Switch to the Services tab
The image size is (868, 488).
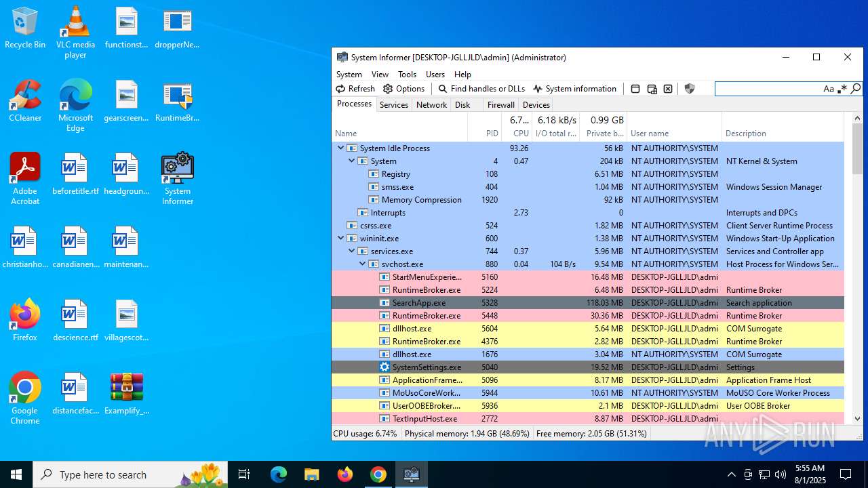(x=394, y=105)
